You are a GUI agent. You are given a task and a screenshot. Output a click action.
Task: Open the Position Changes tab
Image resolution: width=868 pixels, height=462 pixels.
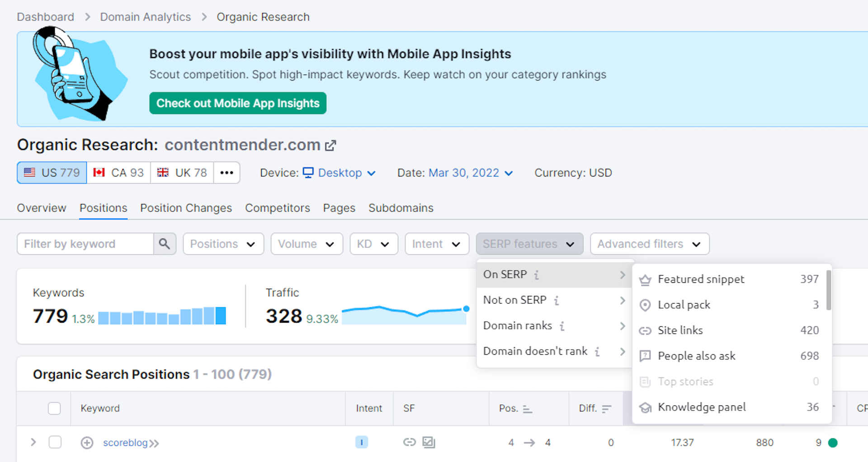186,208
